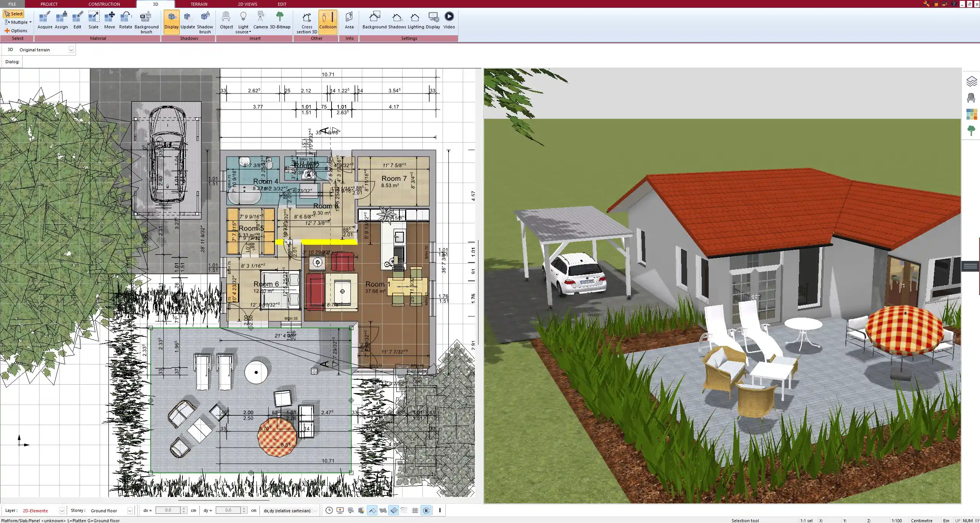Toggle the highlighted roof-shaped button in bottom toolbar
Image resolution: width=980 pixels, height=523 pixels.
click(x=372, y=510)
